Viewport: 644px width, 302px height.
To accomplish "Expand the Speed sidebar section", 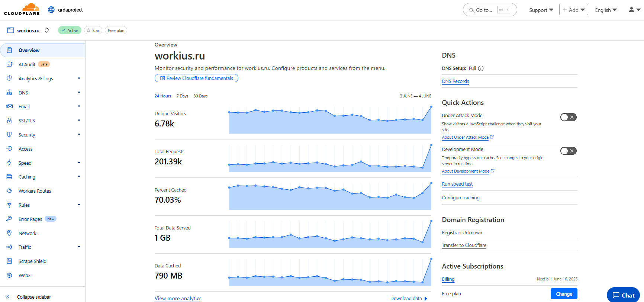I will tap(79, 163).
